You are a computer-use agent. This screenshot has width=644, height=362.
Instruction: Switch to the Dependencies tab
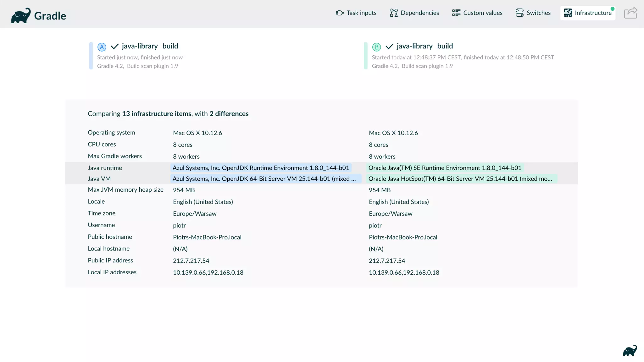[419, 13]
